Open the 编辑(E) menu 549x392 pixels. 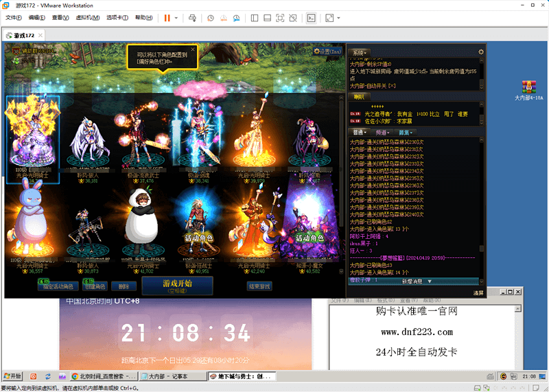tap(37, 18)
